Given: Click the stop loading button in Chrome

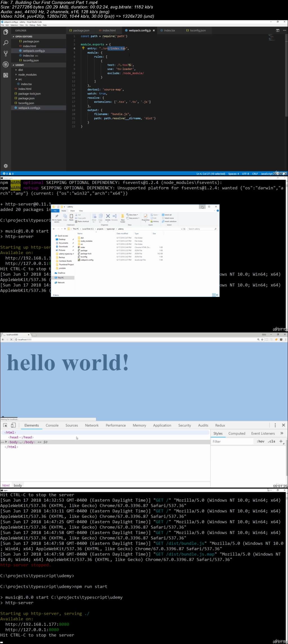Looking at the screenshot, I should (11, 340).
